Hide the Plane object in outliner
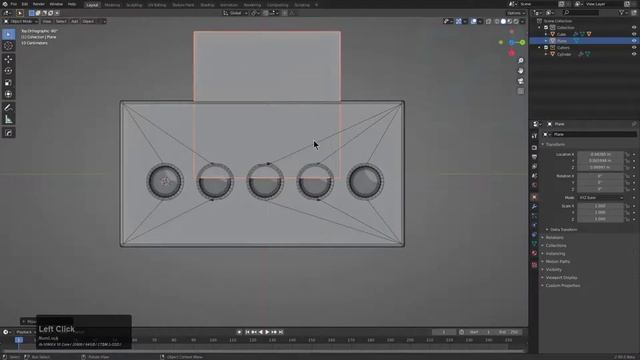Screen dimensions: 640x360 tap(634, 41)
